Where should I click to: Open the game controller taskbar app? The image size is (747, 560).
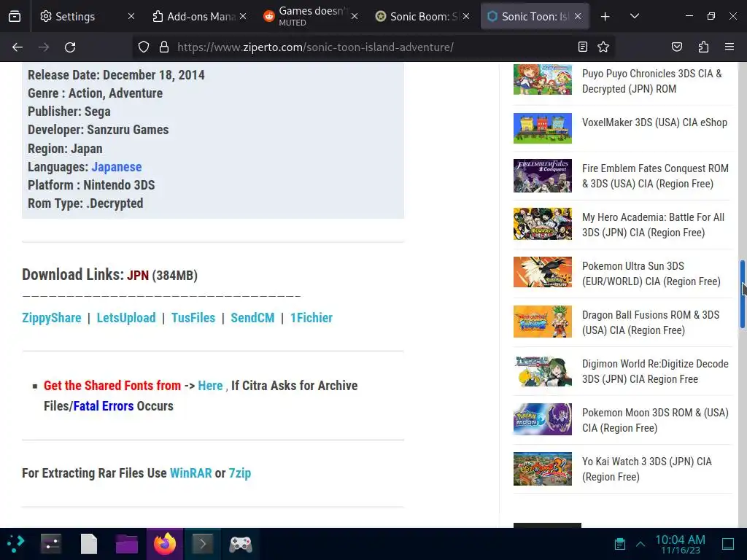click(241, 544)
